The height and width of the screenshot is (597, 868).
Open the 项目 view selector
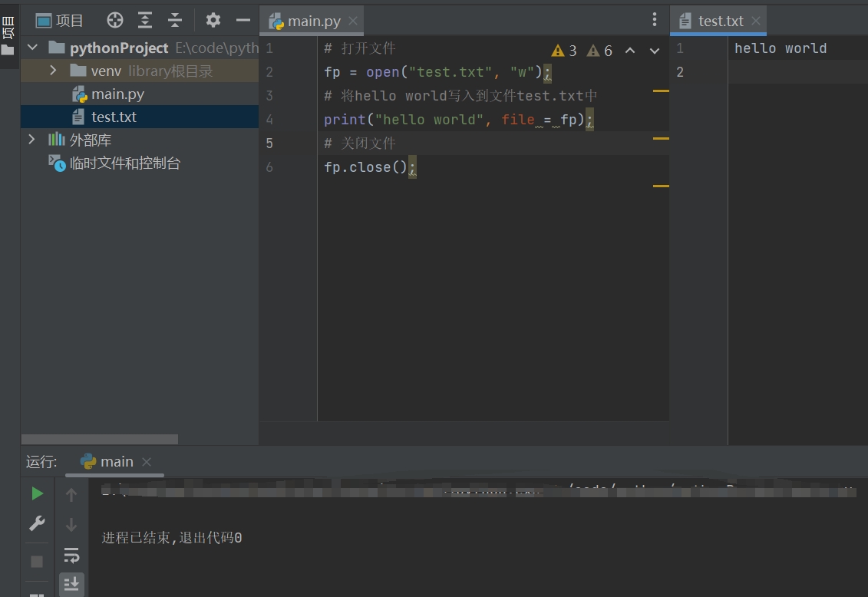61,21
